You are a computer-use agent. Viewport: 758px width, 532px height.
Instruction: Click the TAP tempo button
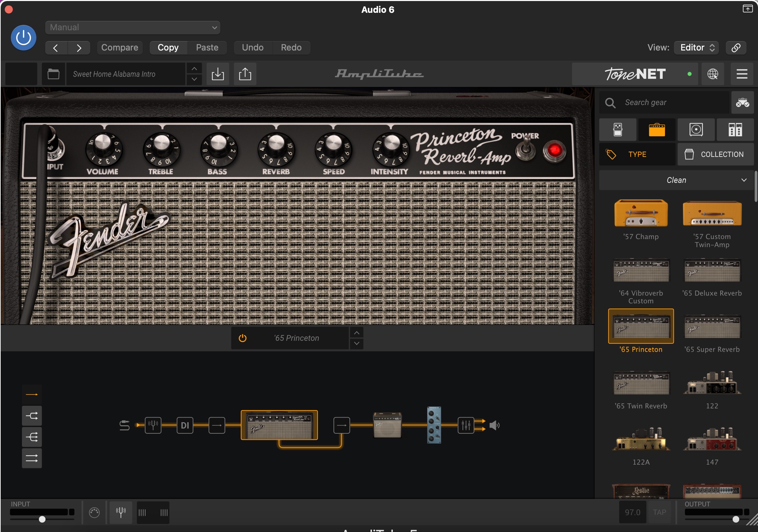[659, 512]
